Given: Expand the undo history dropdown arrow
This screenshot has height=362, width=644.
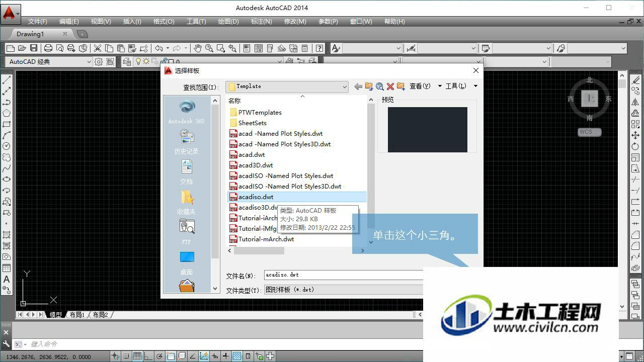Looking at the screenshot, I should pos(168,48).
